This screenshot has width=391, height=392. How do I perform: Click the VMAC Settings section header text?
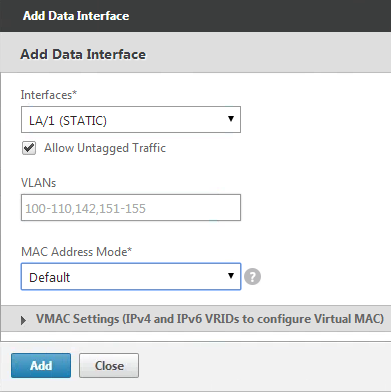click(x=210, y=319)
